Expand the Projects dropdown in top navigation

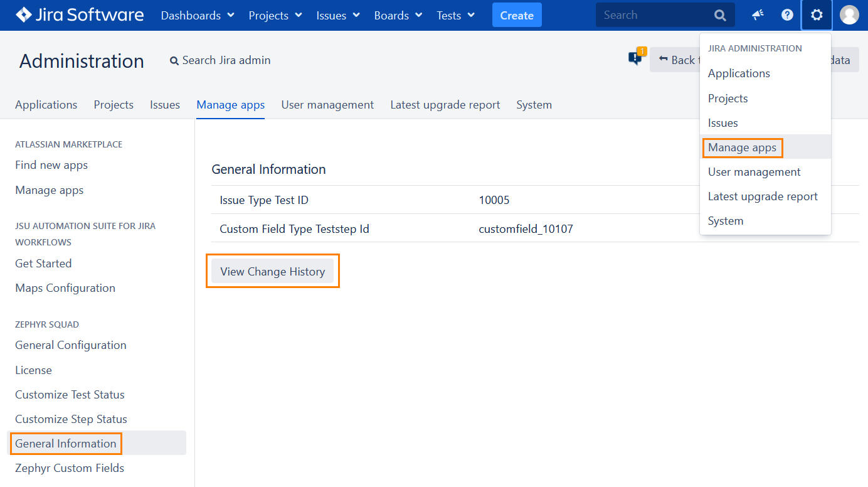[x=275, y=15]
